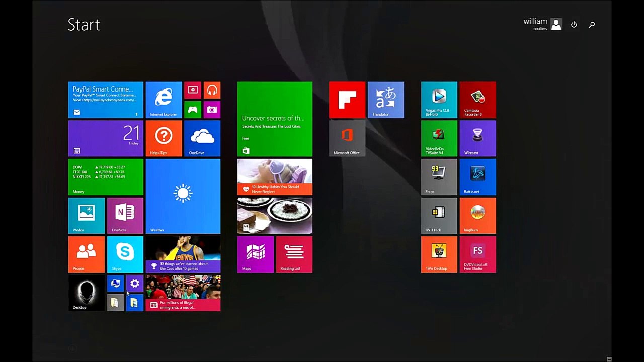Open the ImgBurn tile

478,216
